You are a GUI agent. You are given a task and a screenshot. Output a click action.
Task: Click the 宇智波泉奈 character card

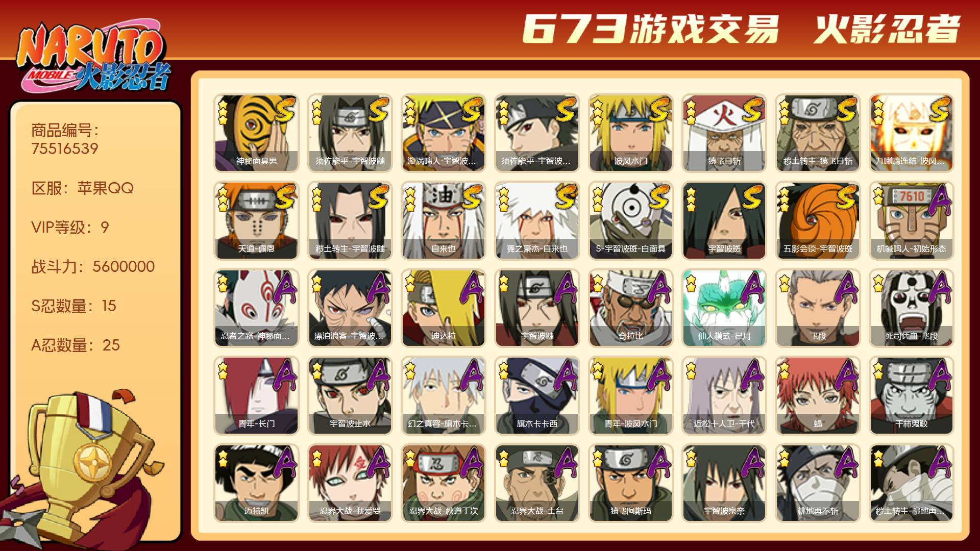pos(724,483)
